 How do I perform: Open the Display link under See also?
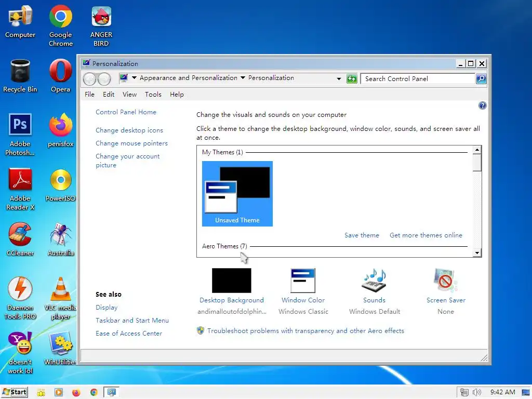[x=107, y=308]
